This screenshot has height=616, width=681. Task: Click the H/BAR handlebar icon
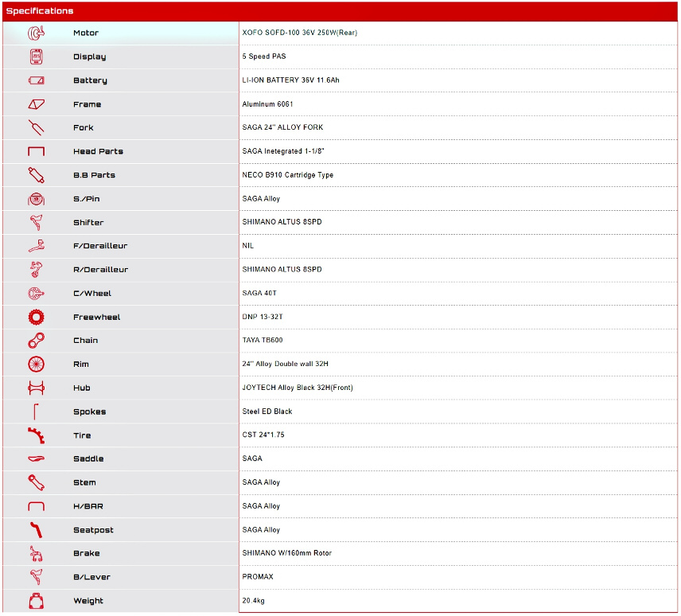[36, 507]
